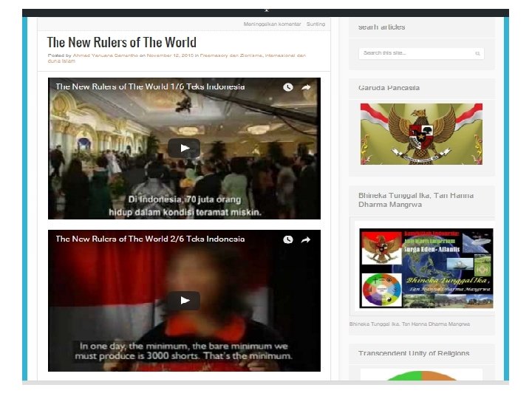Click the Bhineka Tunggal Ika collage image
This screenshot has width=532, height=399.
point(426,268)
